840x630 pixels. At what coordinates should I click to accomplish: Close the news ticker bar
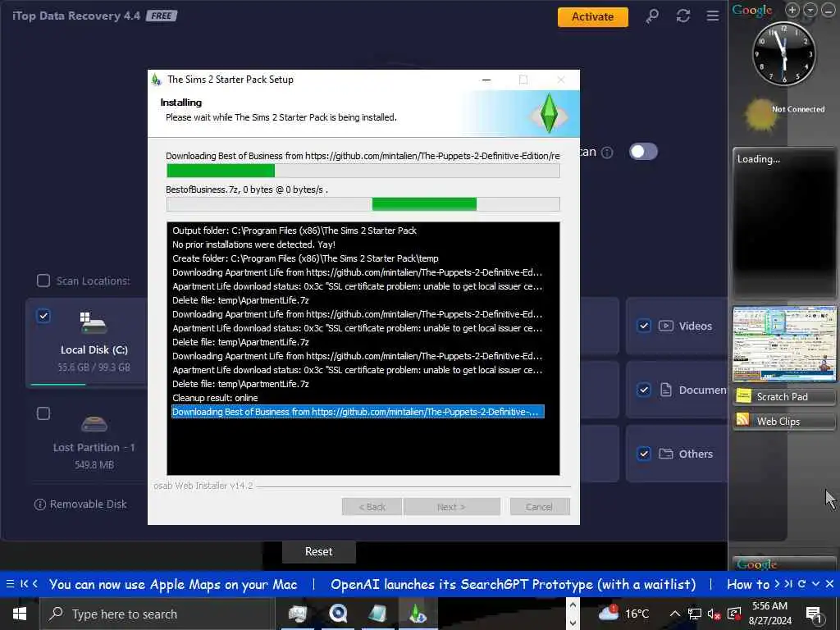(x=829, y=584)
